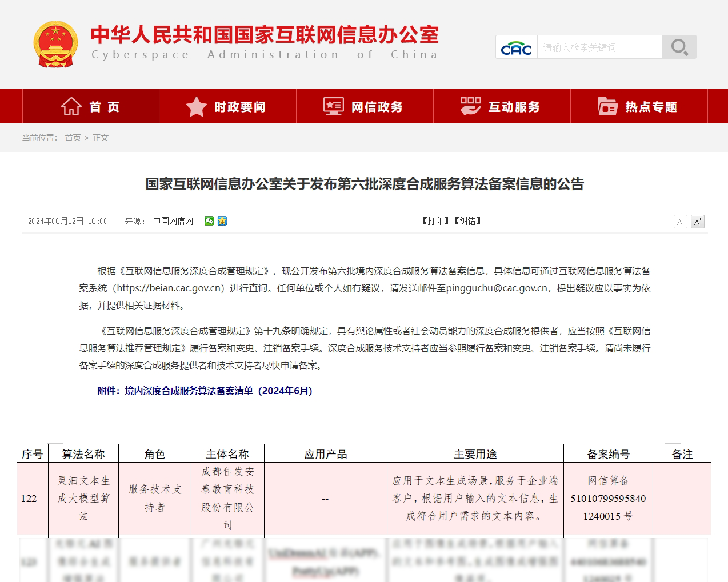Click the star icon beside 时政要闻

[197, 106]
